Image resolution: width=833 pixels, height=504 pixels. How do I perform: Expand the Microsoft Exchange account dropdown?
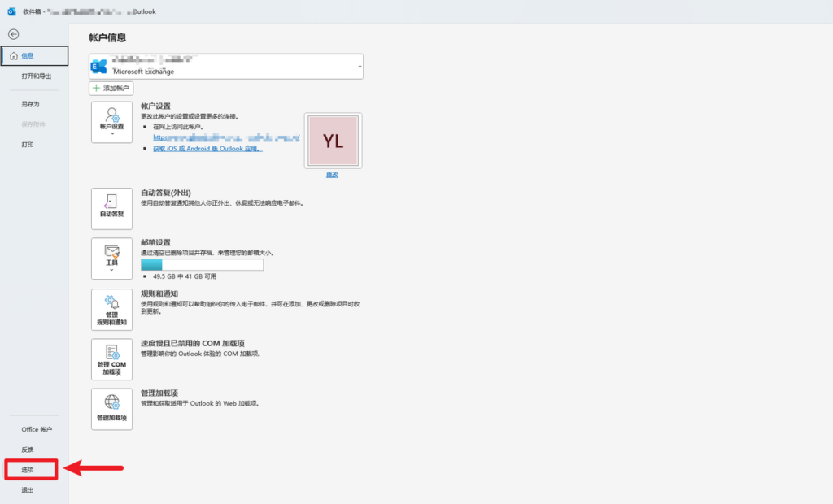360,67
